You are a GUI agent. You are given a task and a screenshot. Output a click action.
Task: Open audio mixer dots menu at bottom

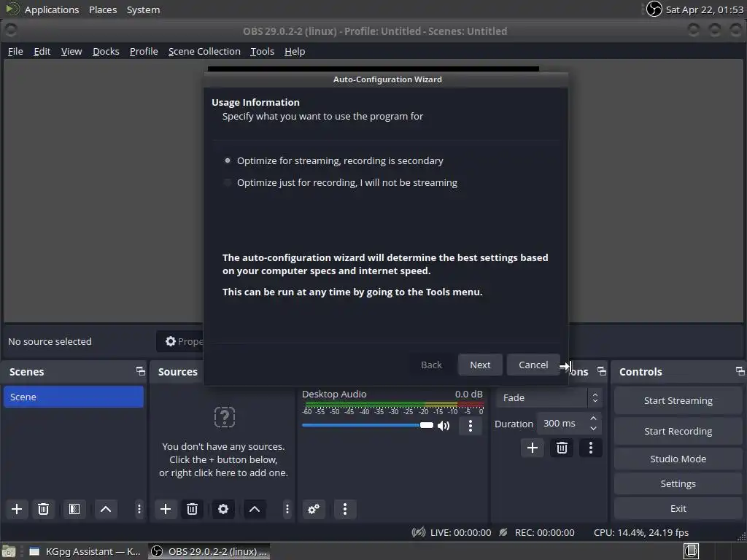(x=345, y=509)
